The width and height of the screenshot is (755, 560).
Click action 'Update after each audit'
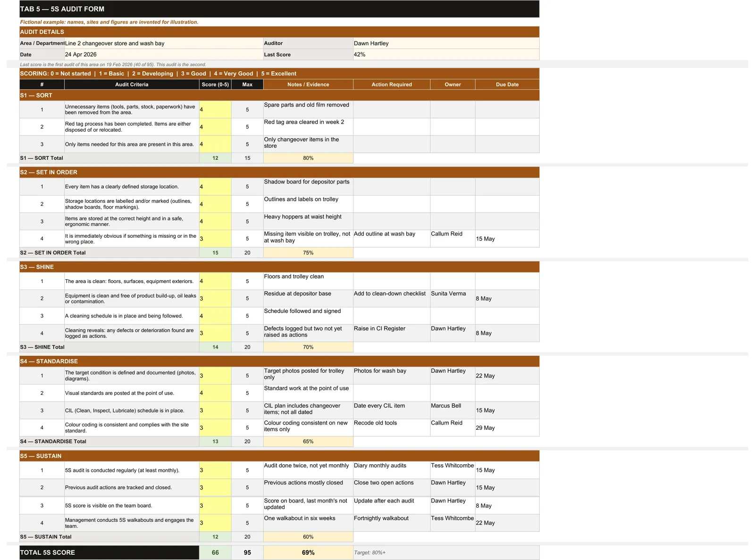(x=392, y=506)
